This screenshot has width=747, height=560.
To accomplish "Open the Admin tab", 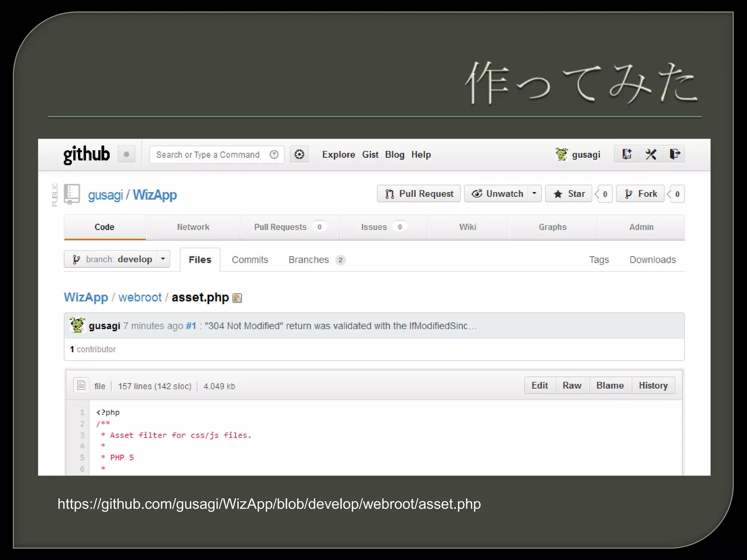I will (x=641, y=227).
